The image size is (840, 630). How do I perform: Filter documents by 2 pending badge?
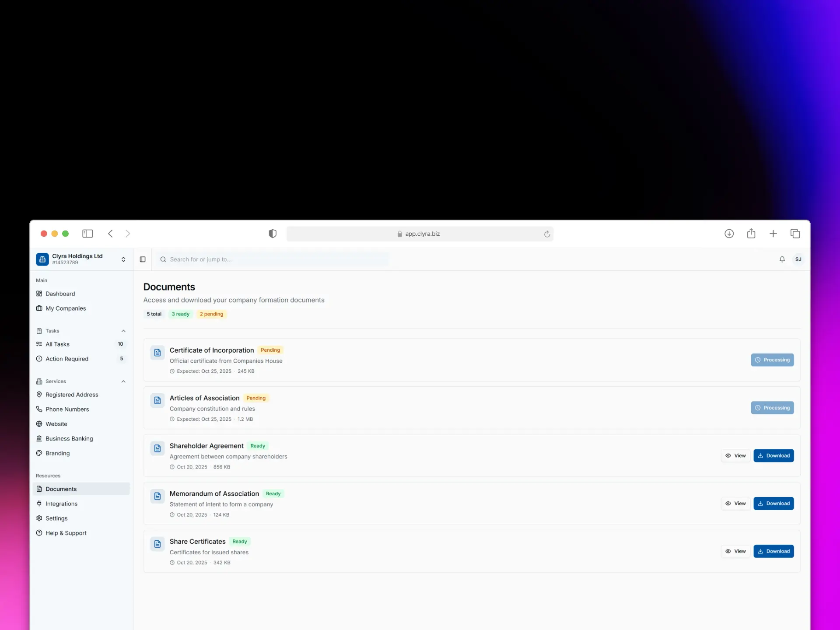[x=211, y=314]
